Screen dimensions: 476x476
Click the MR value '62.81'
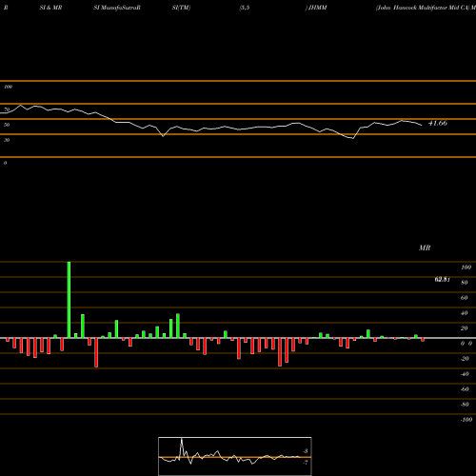point(442,280)
